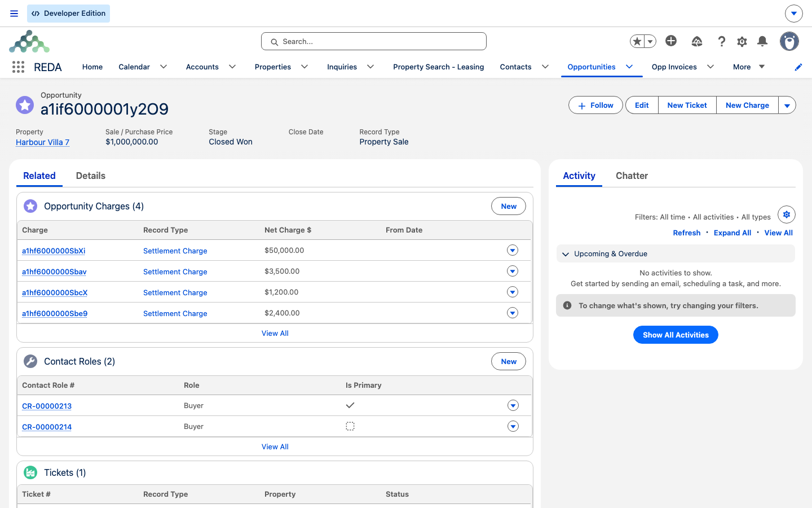Click the global Search input field
812x508 pixels.
point(374,41)
